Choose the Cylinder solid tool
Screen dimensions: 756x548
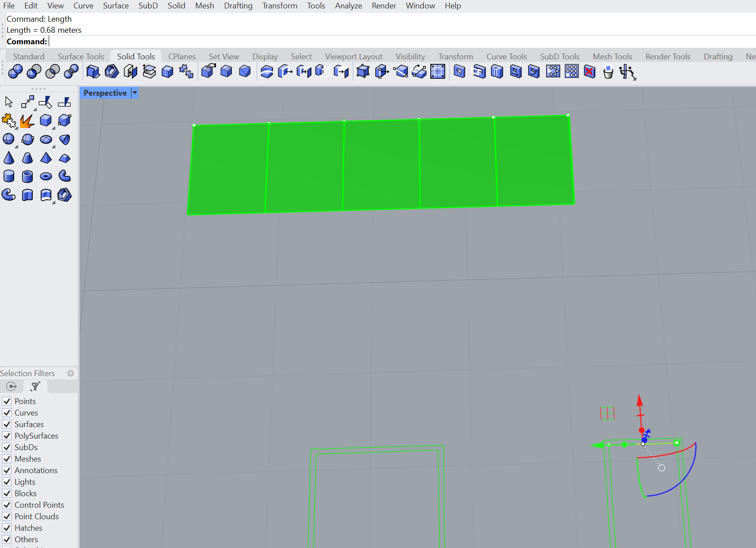pyautogui.click(x=8, y=176)
